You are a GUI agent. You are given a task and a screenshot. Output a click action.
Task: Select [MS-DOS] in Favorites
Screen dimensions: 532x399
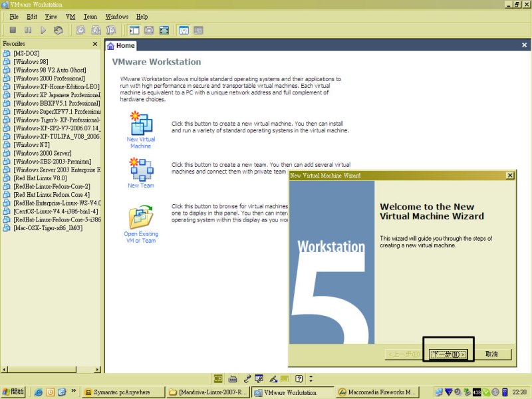pos(27,54)
